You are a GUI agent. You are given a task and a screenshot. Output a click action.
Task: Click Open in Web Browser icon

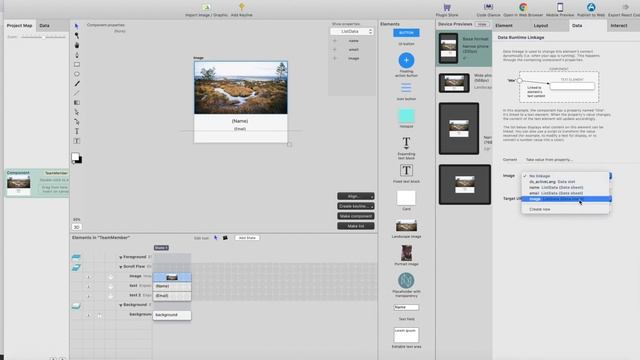click(523, 10)
